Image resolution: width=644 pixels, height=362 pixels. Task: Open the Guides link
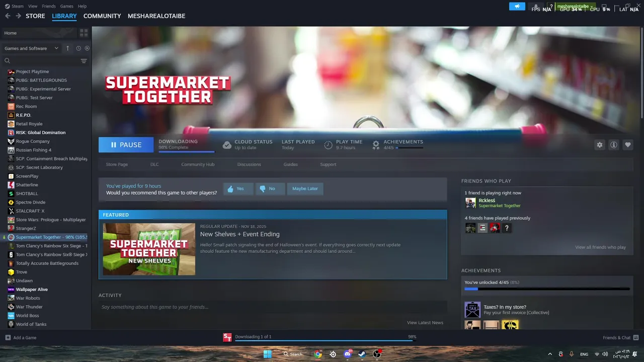point(290,164)
